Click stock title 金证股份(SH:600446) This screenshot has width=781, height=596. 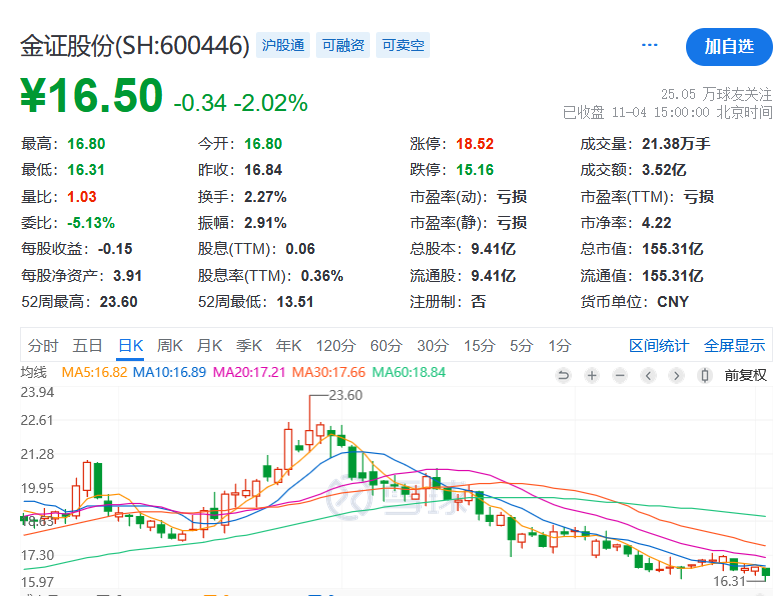[x=134, y=46]
